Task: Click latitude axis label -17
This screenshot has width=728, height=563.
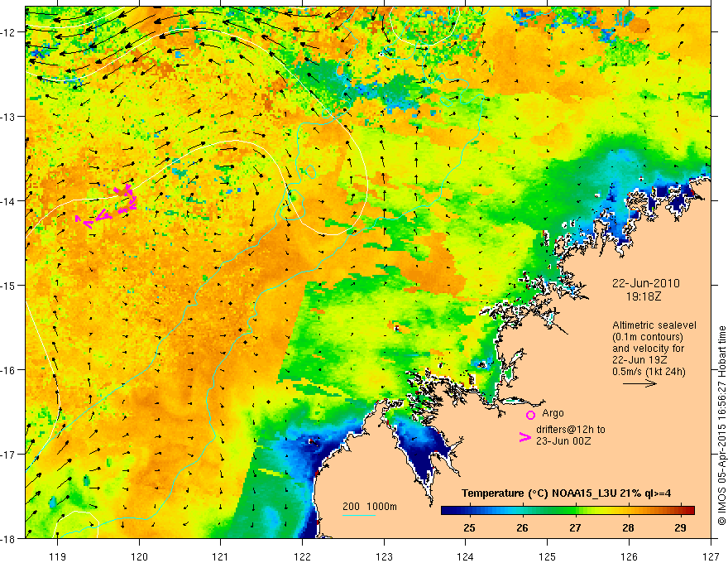Action: [x=9, y=455]
